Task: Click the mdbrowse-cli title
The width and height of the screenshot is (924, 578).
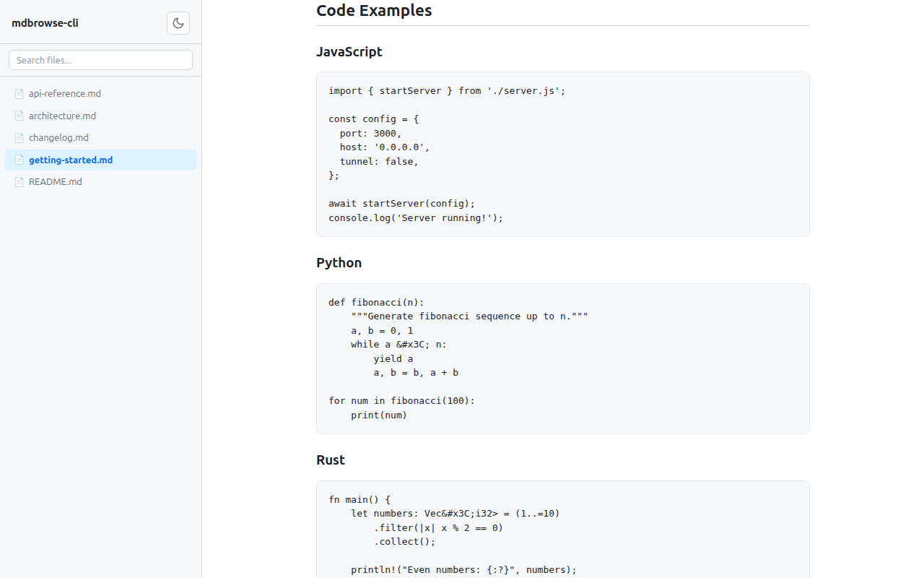Action: pos(45,23)
